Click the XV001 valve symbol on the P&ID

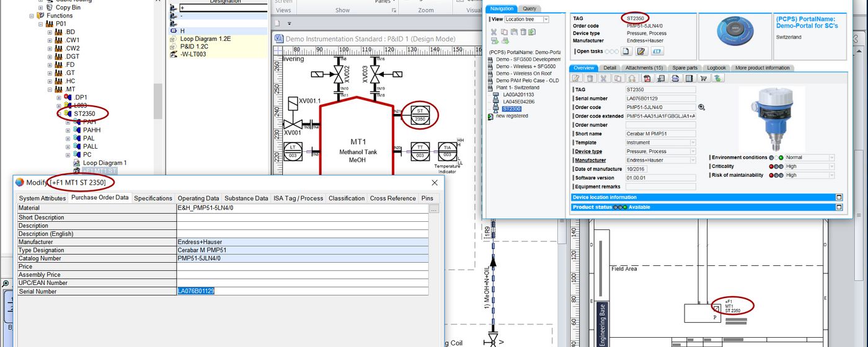292,125
